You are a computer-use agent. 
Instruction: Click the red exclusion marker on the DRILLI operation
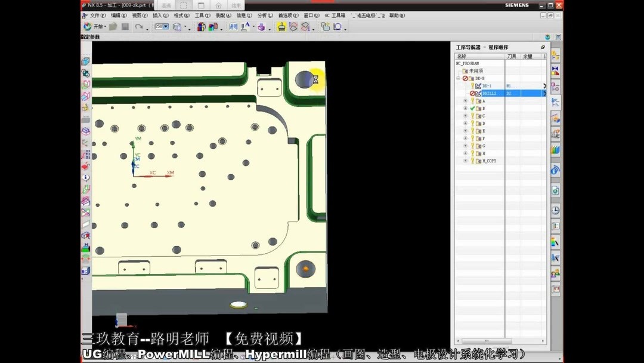coord(473,93)
